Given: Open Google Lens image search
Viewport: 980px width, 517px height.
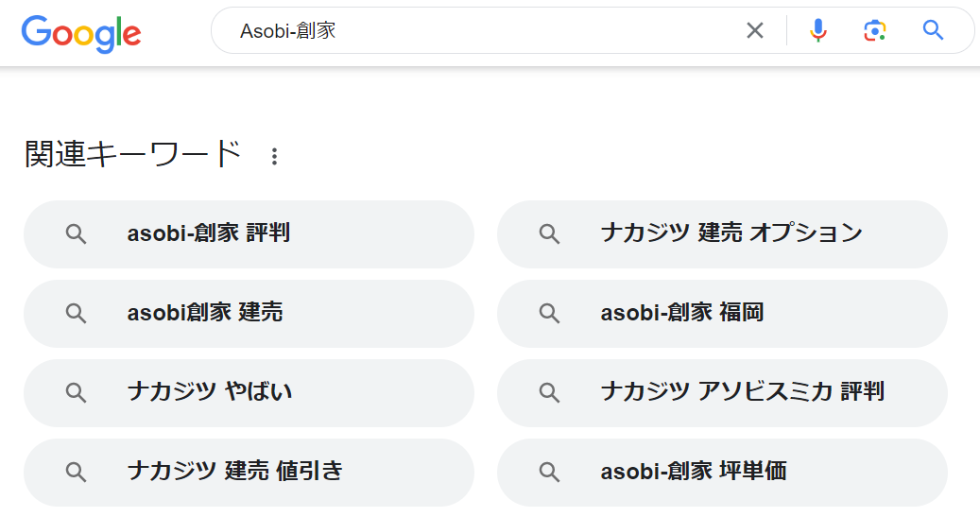Looking at the screenshot, I should tap(875, 31).
